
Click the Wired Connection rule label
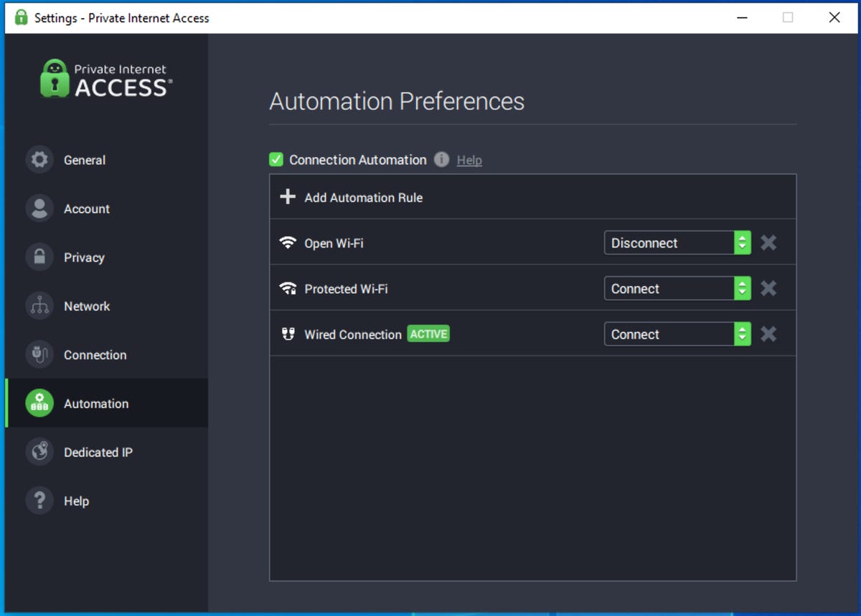pyautogui.click(x=353, y=335)
